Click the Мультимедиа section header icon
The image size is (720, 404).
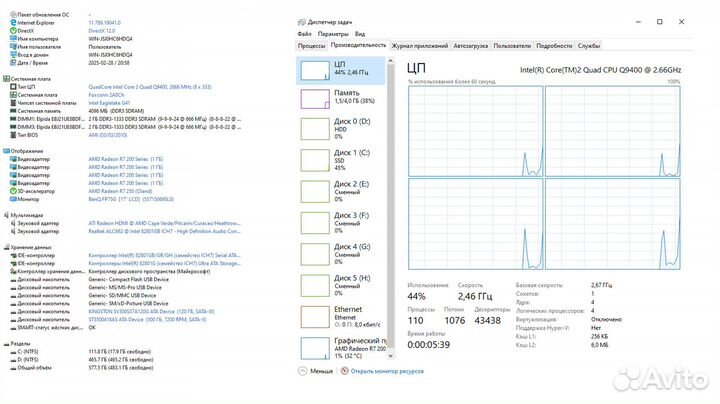[6, 215]
